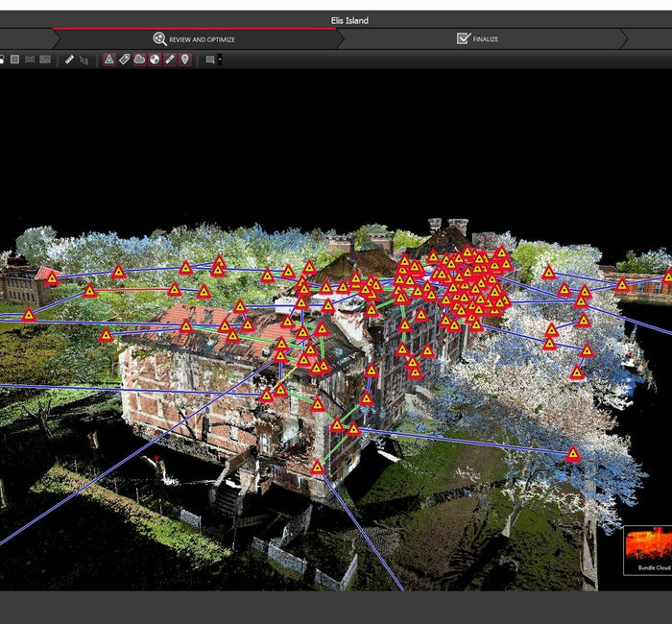This screenshot has width=672, height=624.
Task: Toggle scan position triangle markers visibility
Action: 109,60
